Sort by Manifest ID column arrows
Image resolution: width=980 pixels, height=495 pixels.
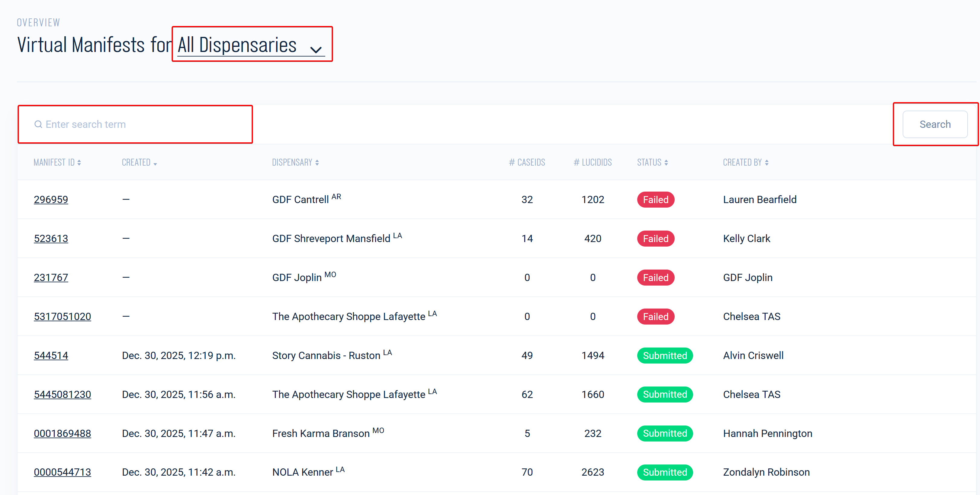pyautogui.click(x=79, y=163)
